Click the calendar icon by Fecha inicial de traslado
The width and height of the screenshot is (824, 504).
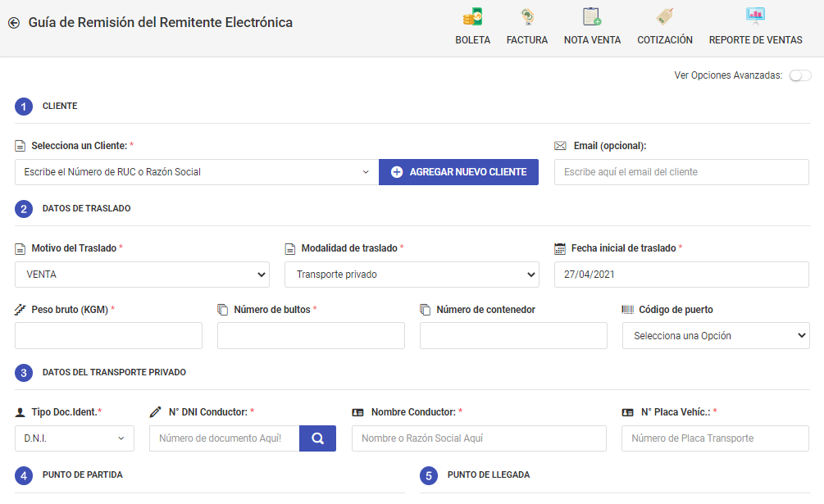pos(561,248)
